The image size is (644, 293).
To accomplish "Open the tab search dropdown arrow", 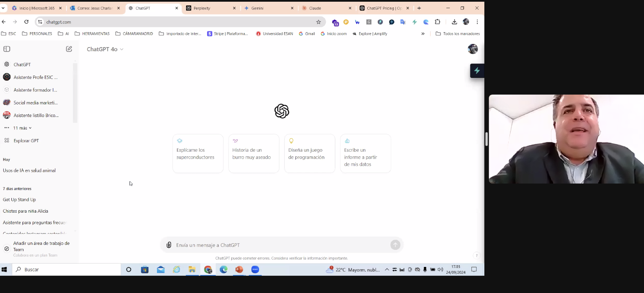I will (3, 8).
